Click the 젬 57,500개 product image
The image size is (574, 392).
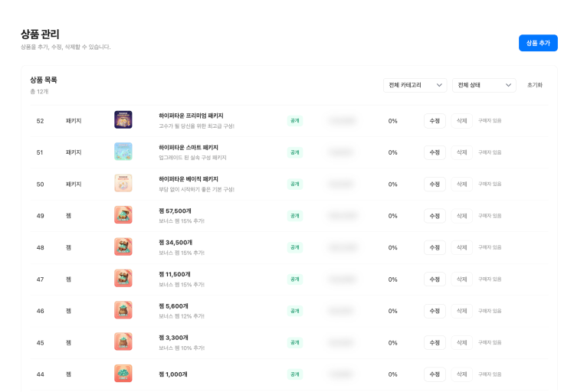click(123, 215)
